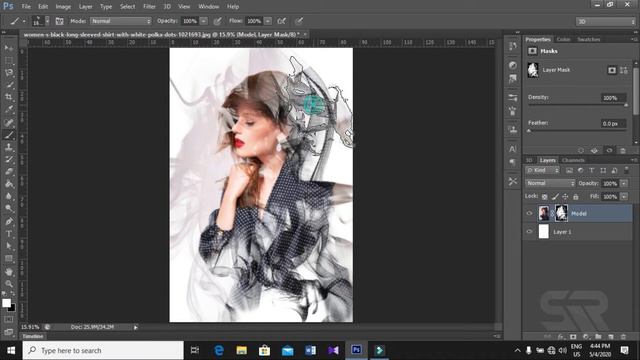Select the Magic Wand tool
640x360 pixels.
tap(9, 85)
